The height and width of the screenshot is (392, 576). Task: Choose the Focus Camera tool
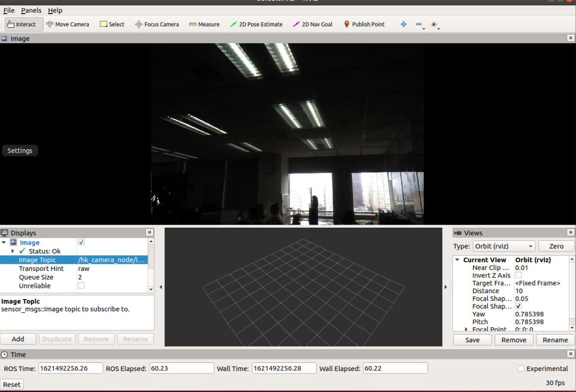point(157,24)
